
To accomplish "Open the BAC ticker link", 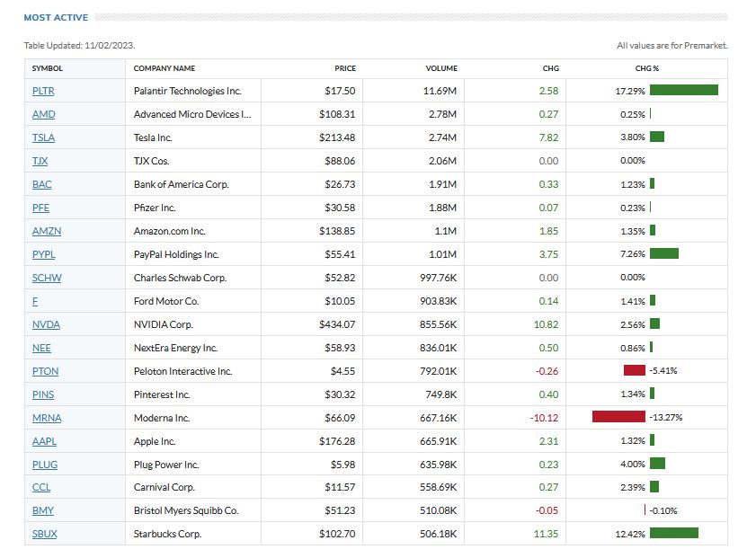I will 41,184.
